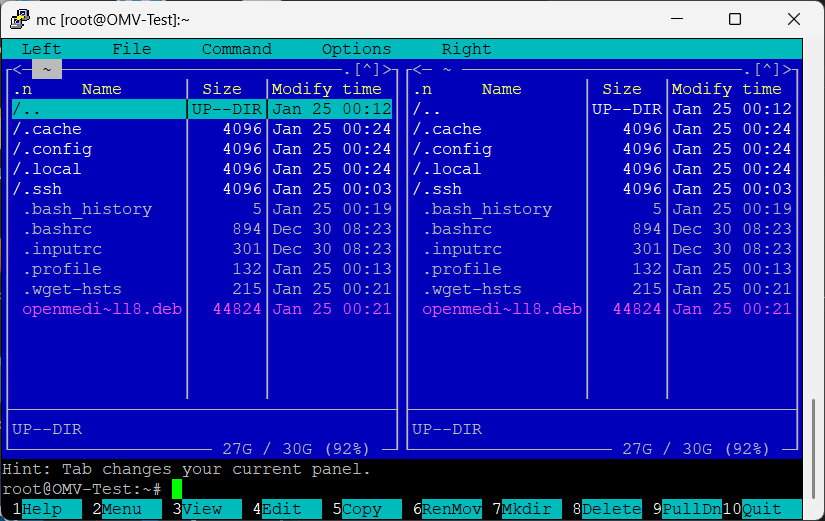
Task: Select .wget-hsts file in right panel
Action: coord(602,289)
